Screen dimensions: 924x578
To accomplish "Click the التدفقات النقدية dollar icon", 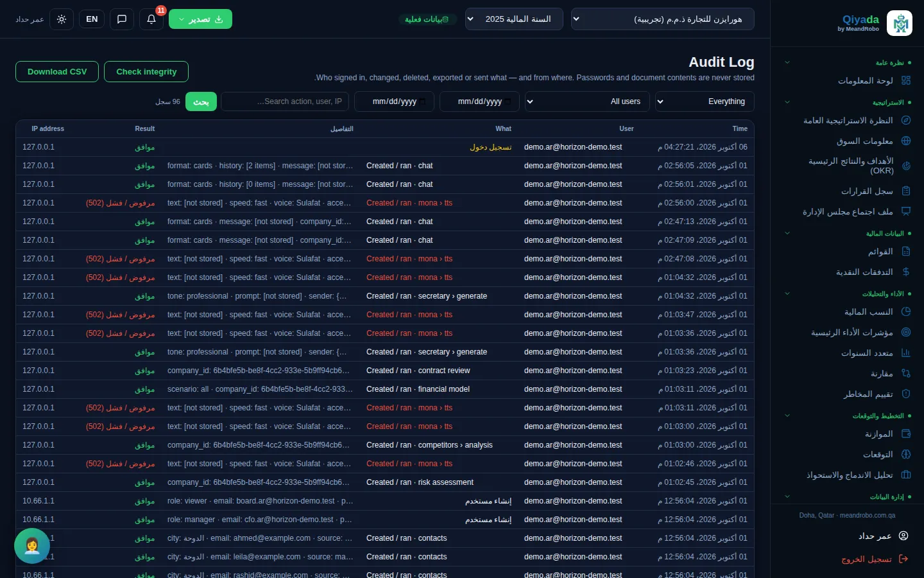I will pyautogui.click(x=906, y=272).
